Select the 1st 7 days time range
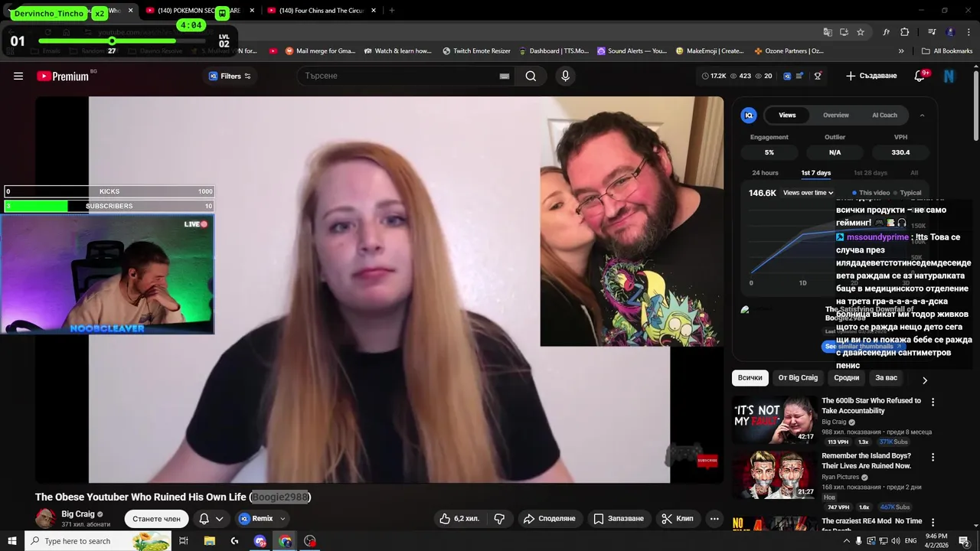 tap(816, 173)
